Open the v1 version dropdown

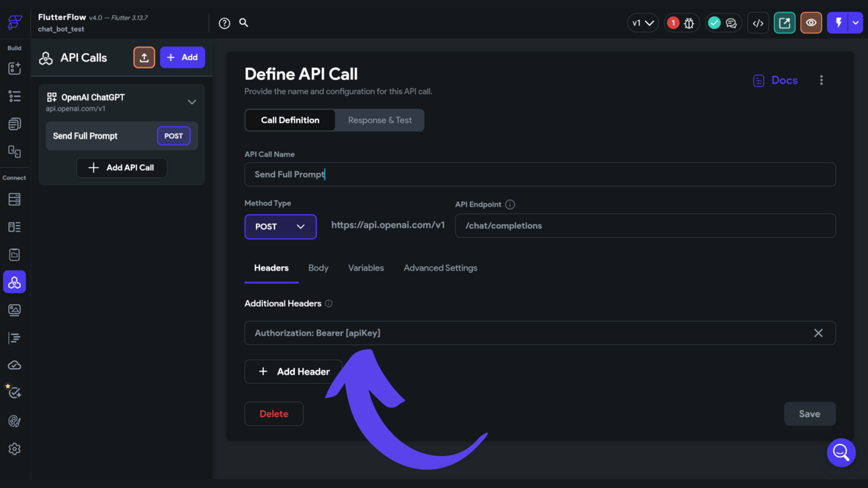643,23
